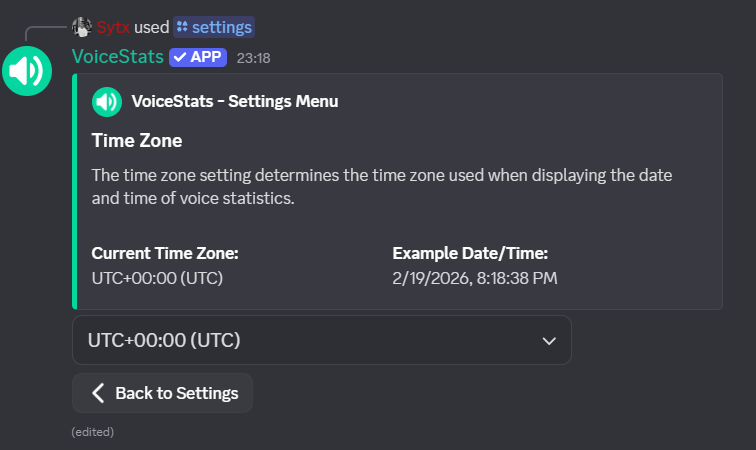Click Sytx's small avatar in command line

82,27
